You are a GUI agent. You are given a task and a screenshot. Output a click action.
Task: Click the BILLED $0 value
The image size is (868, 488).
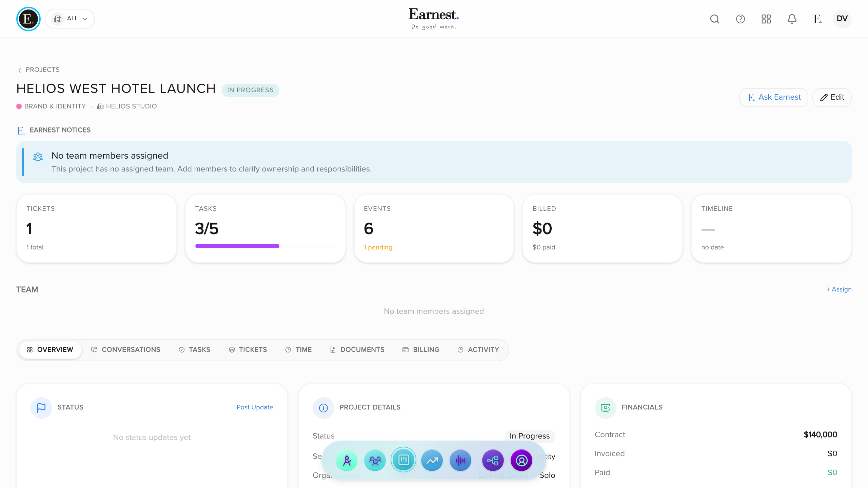click(542, 228)
